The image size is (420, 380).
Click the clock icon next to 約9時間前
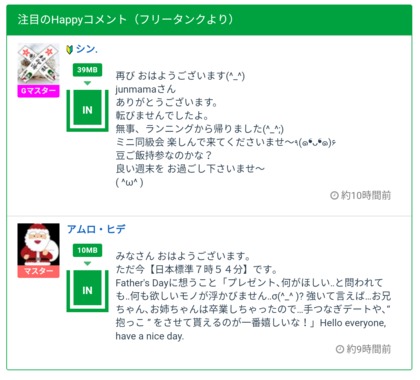(x=340, y=349)
